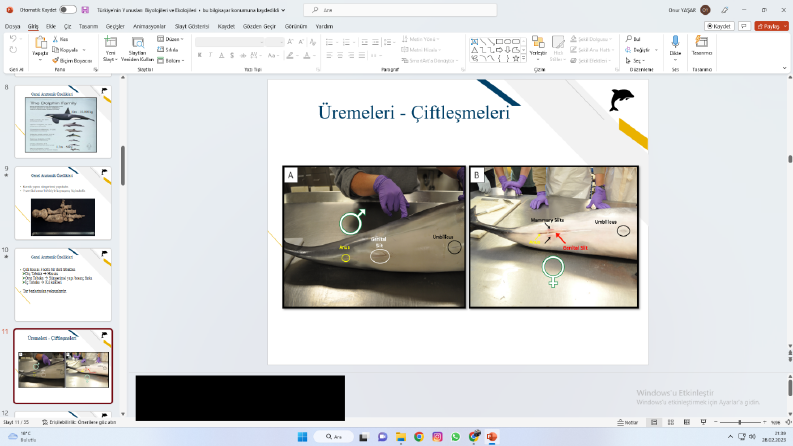This screenshot has width=793, height=446.
Task: Click the Undo arrow icon
Action: coord(13,39)
